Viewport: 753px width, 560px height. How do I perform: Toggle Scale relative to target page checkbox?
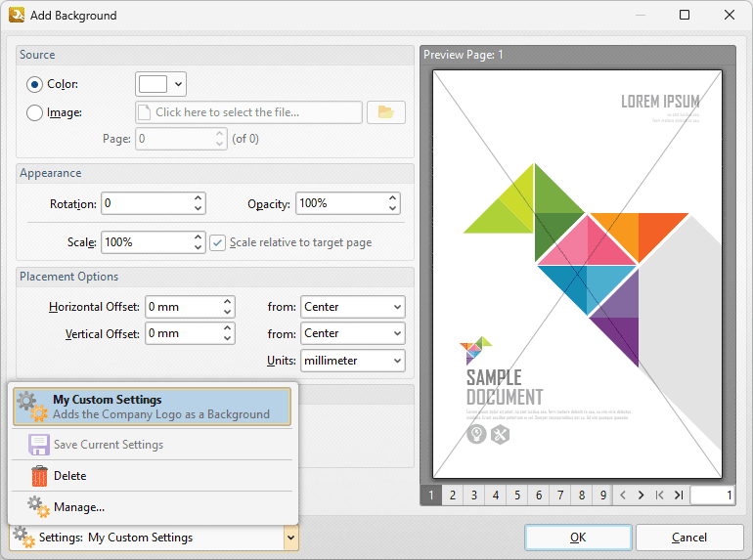pos(217,242)
